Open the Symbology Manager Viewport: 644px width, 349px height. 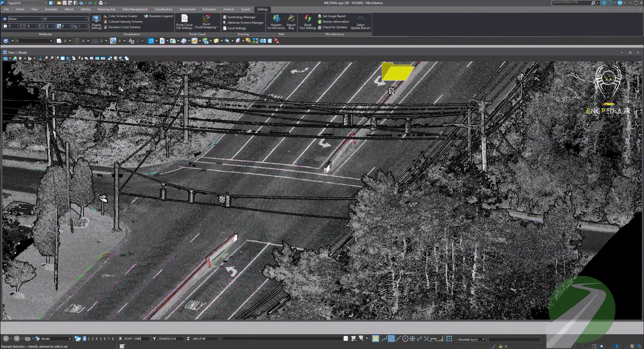pyautogui.click(x=241, y=17)
